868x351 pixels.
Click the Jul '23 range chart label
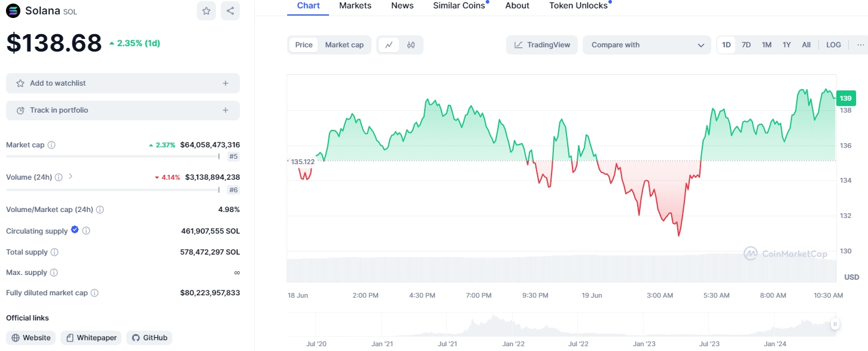pos(709,344)
